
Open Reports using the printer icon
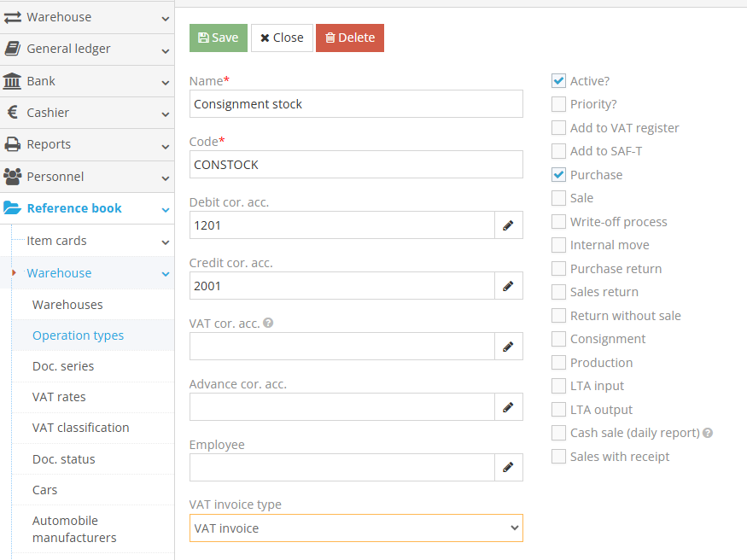tap(15, 144)
